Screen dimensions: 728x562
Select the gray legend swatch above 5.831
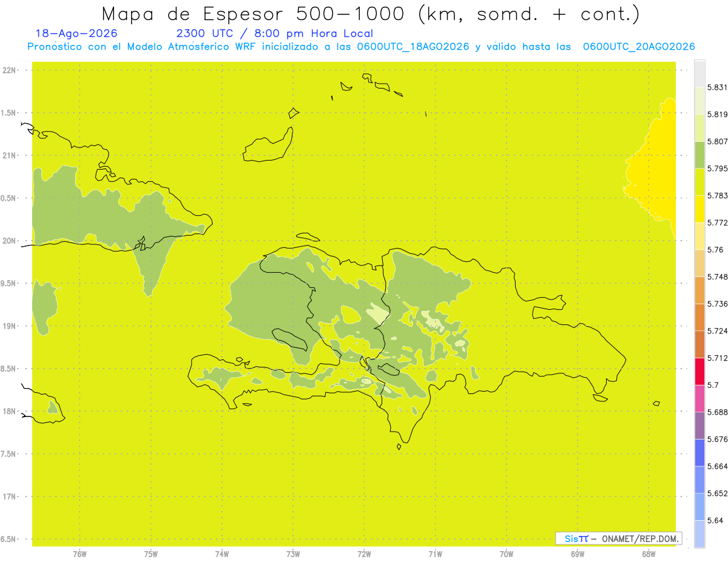tap(699, 73)
